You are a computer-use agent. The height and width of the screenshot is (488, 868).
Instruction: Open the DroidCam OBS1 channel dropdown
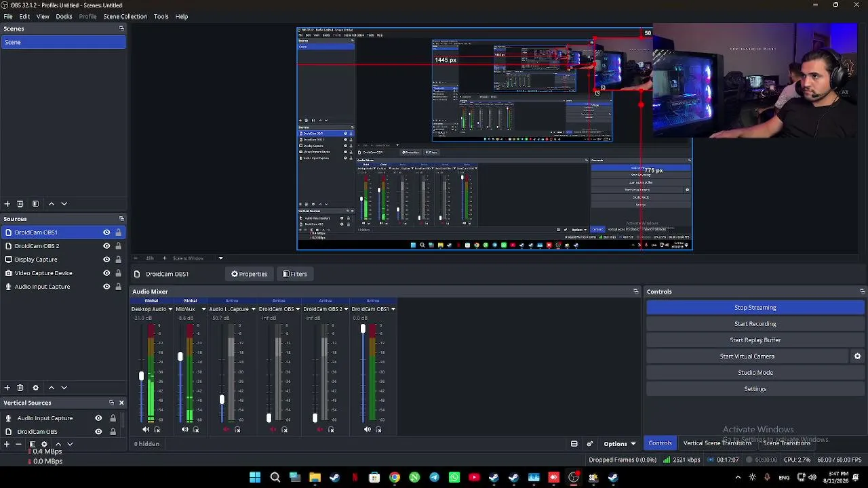[x=393, y=309]
